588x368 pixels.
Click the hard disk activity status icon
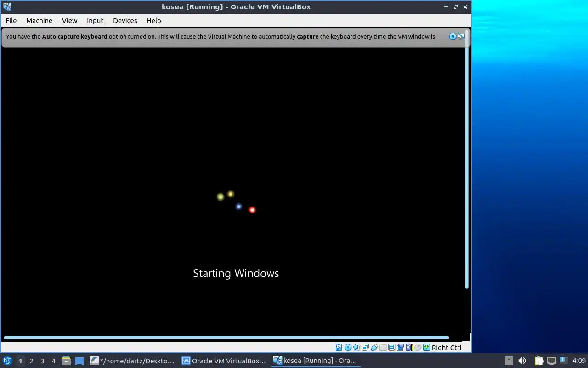tap(339, 347)
